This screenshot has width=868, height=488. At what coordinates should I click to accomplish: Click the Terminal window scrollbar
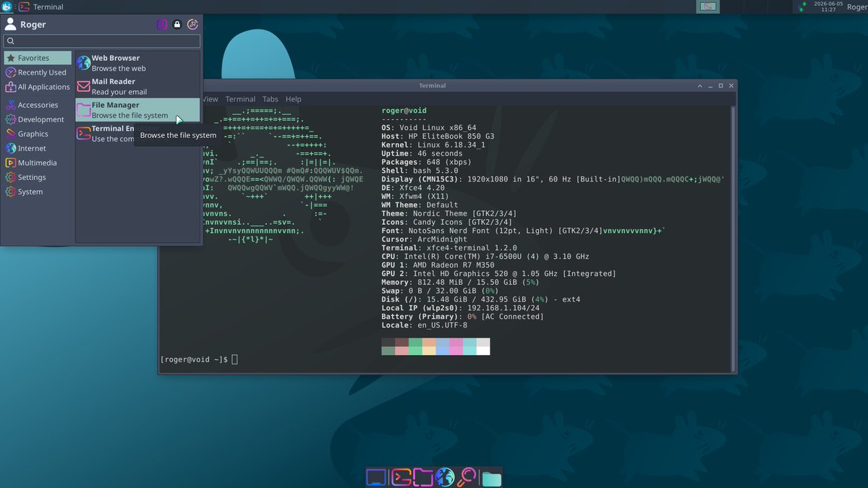click(x=733, y=238)
